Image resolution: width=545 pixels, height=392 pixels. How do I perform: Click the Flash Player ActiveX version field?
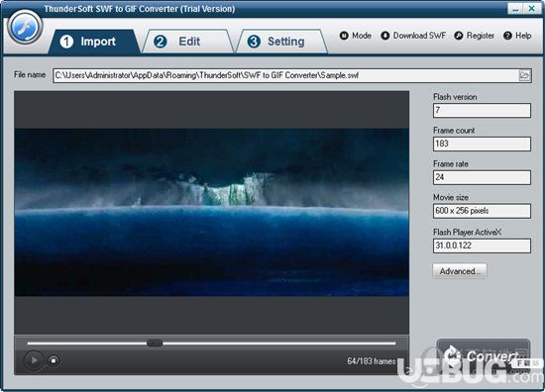pyautogui.click(x=482, y=245)
